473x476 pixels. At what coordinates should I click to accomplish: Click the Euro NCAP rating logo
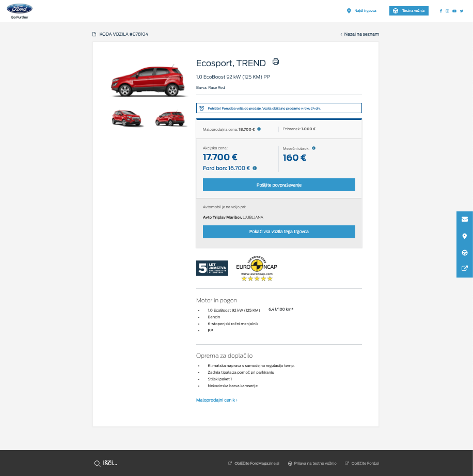257,269
